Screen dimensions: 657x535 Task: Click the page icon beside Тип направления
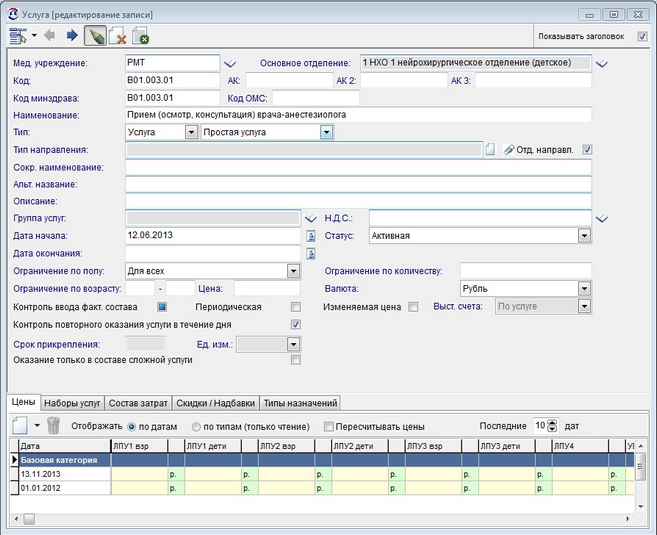coord(490,150)
